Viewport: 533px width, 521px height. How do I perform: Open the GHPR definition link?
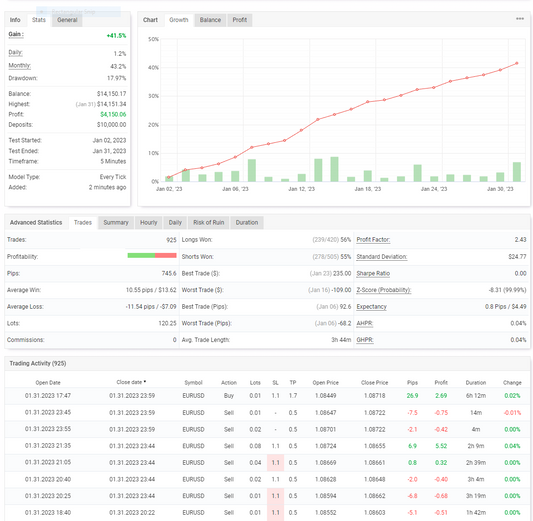pos(365,340)
